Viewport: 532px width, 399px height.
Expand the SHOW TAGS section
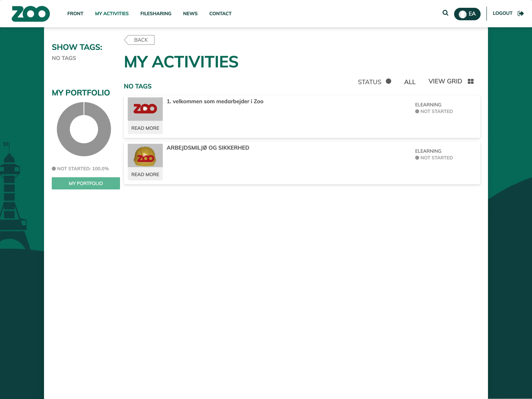point(77,47)
